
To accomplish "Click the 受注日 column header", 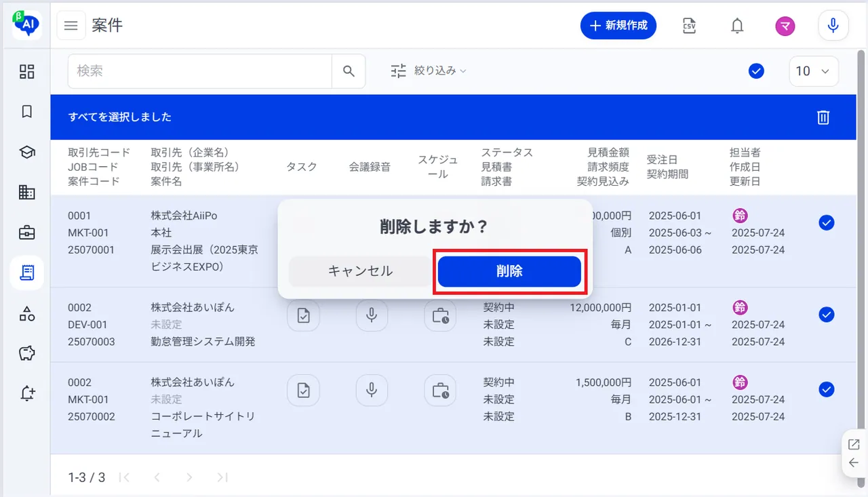I will tap(662, 159).
